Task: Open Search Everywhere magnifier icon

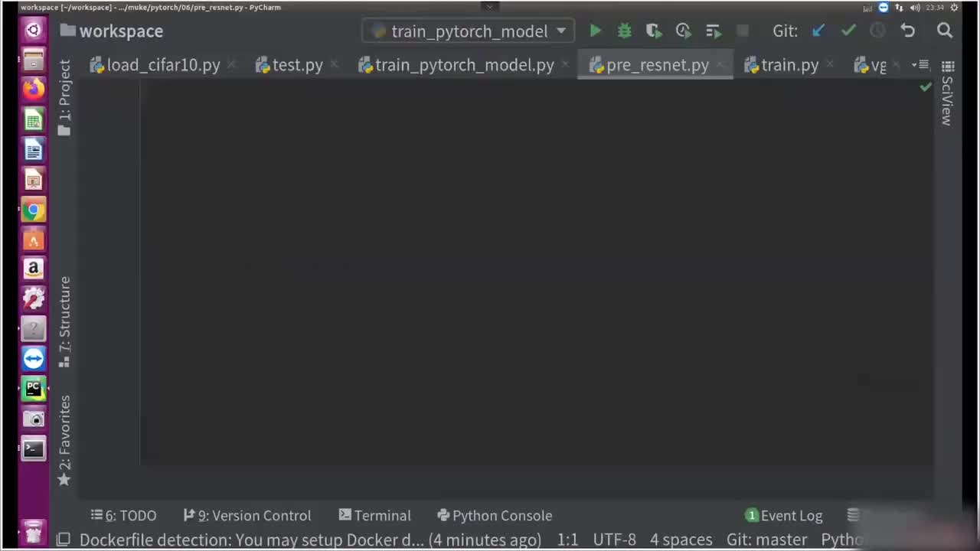Action: [x=945, y=31]
